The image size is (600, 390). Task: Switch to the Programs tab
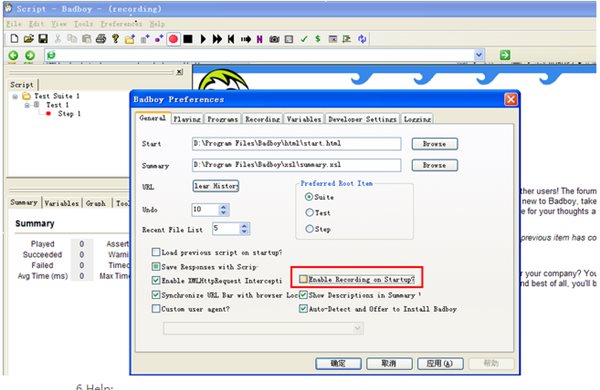[222, 119]
